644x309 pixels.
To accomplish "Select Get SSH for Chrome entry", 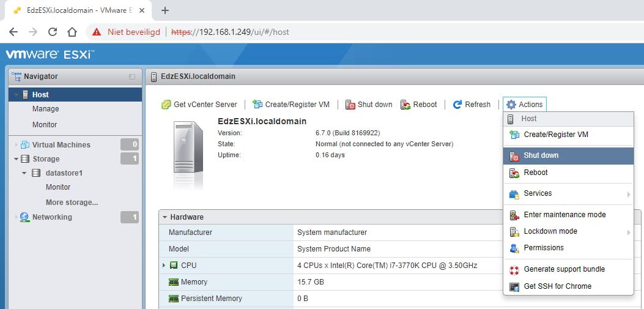I will click(x=568, y=286).
